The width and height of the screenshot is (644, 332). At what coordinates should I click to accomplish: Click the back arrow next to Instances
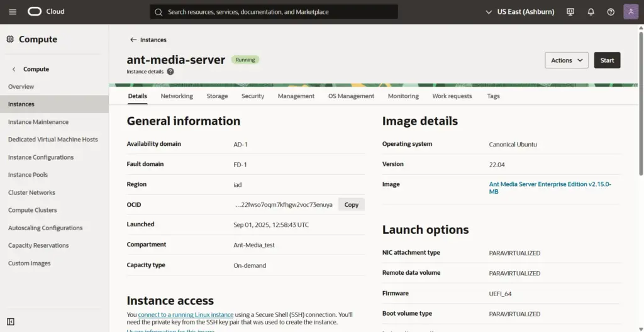pos(133,40)
